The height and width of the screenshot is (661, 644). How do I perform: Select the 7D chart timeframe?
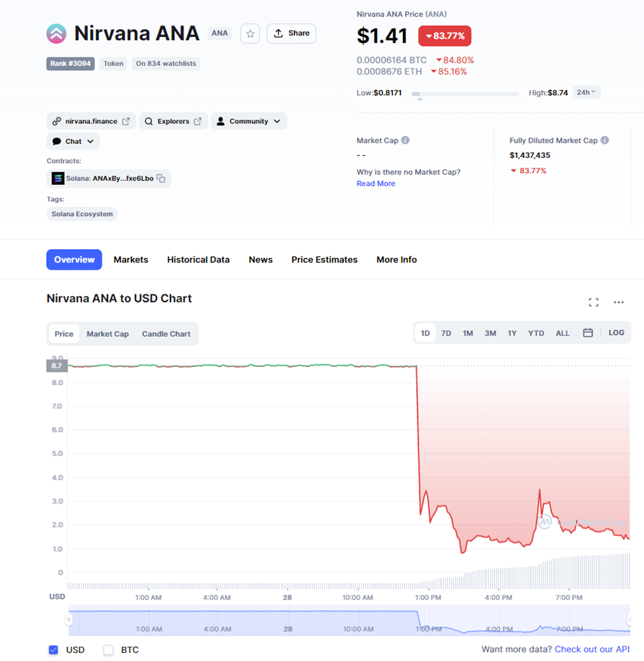pos(447,333)
